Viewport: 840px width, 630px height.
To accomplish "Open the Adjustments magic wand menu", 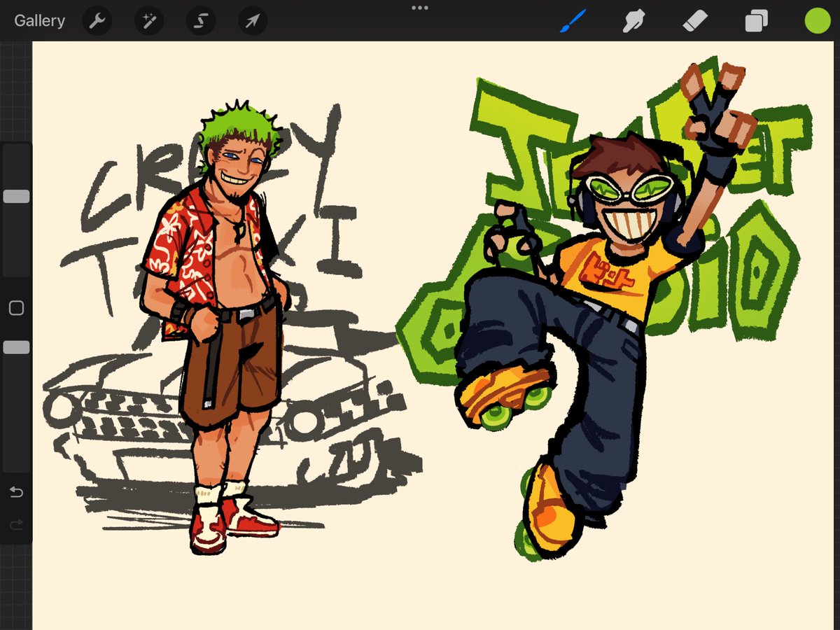I will tap(149, 22).
